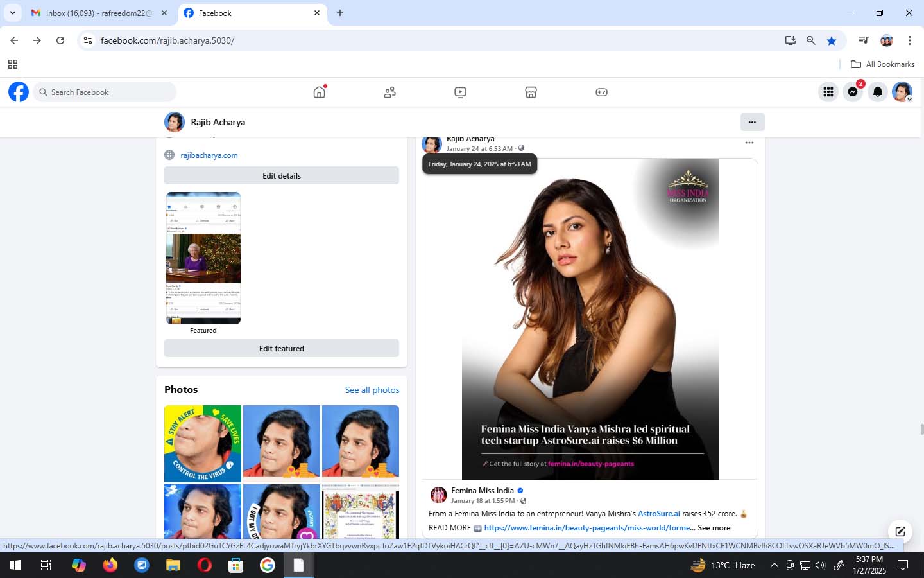Open the Facebook menu grid icon

(x=828, y=92)
